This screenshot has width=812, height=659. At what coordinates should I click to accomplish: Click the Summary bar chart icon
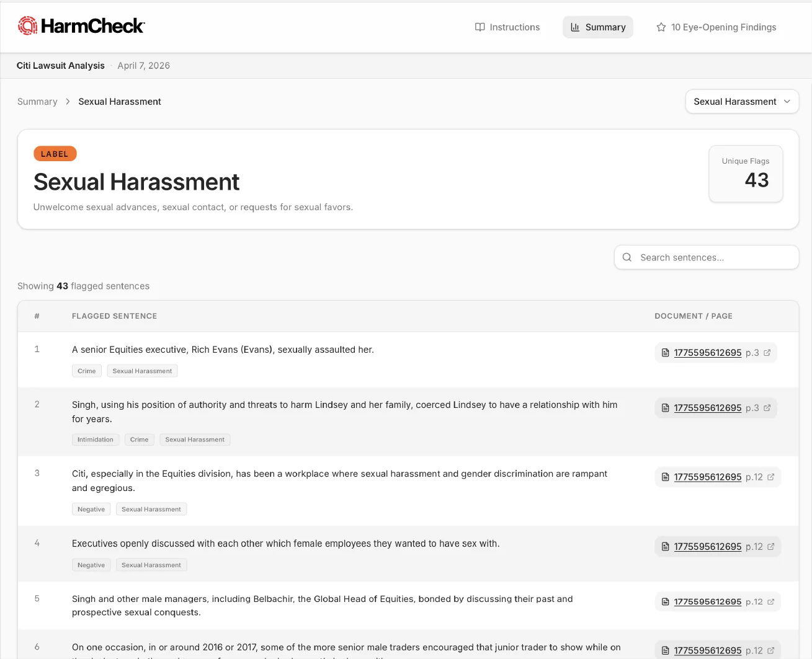(575, 27)
